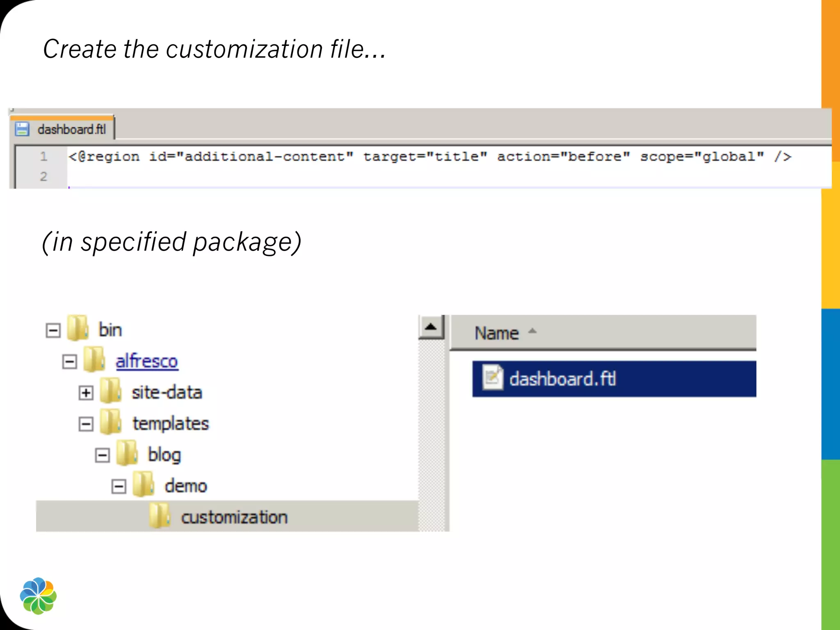Screen dimensions: 840x630
Task: Click the tree scrollbar up arrow
Action: tap(431, 327)
